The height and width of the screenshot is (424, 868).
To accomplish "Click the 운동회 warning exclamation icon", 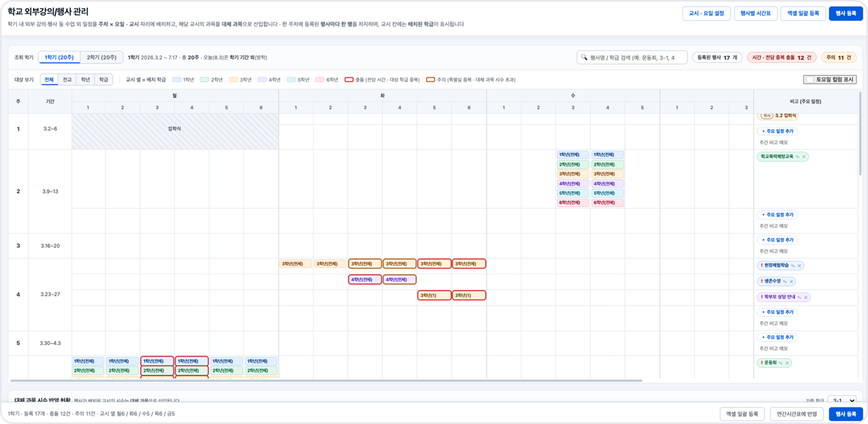I will pos(761,363).
